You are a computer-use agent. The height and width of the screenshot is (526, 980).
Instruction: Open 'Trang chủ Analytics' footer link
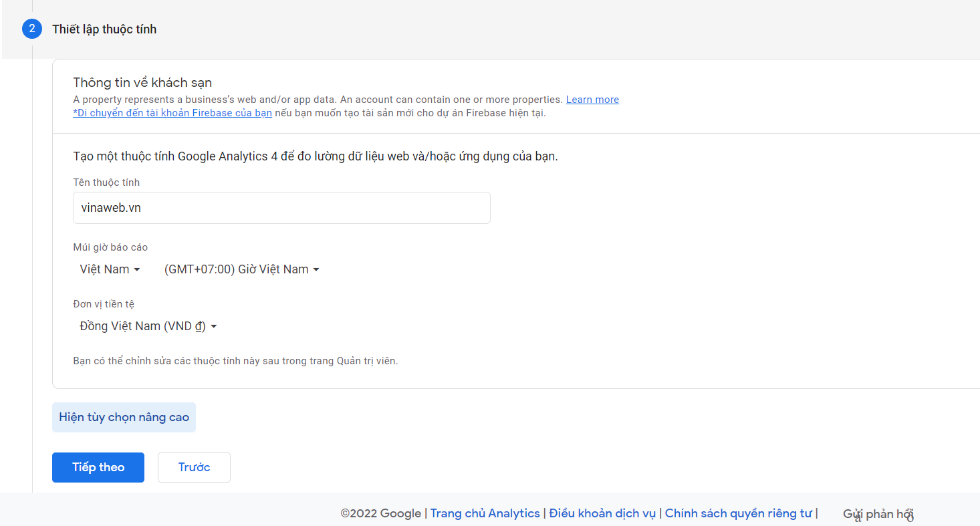coord(485,513)
